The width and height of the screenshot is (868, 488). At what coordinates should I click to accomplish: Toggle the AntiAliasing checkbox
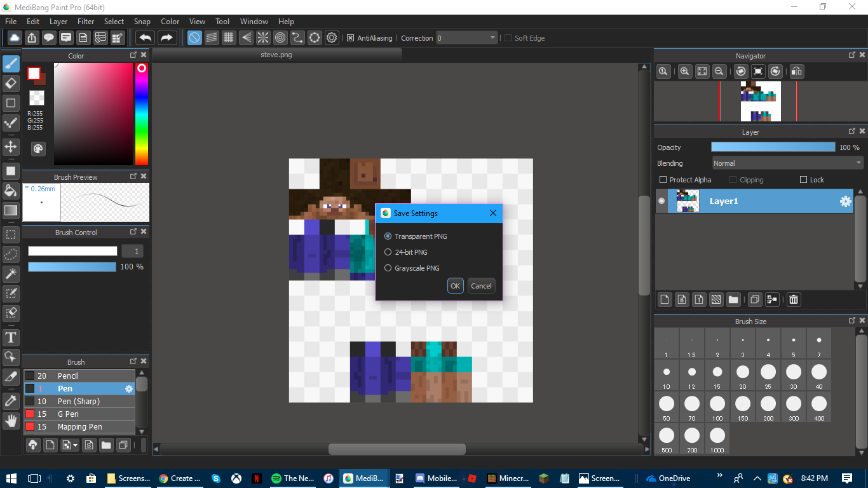pyautogui.click(x=350, y=38)
